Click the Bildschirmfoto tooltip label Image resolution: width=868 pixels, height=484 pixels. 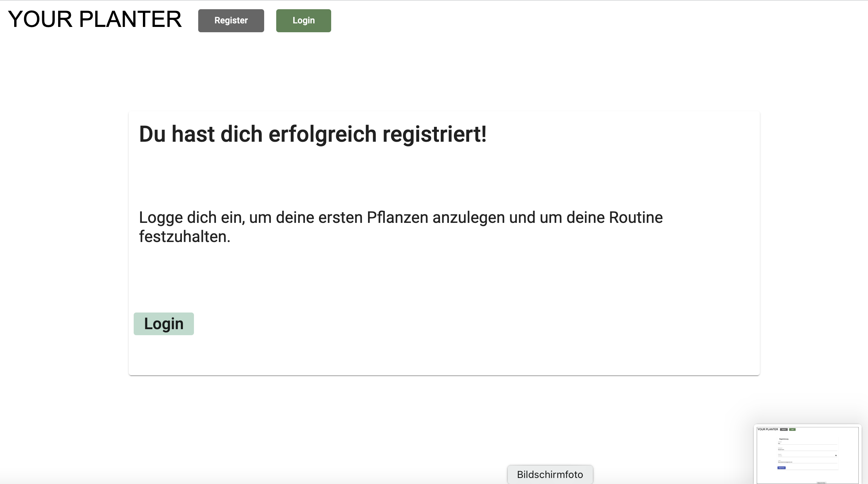point(550,474)
